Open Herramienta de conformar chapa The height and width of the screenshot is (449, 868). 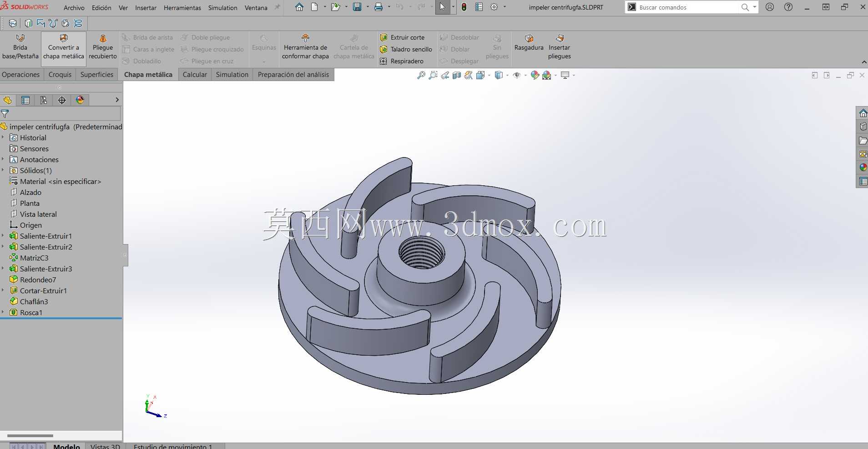point(305,47)
